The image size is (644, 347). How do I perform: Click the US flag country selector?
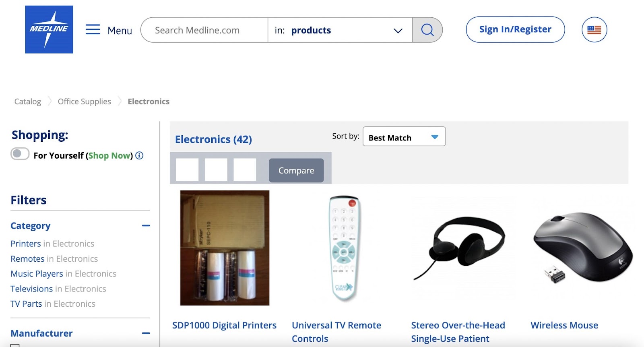[594, 30]
